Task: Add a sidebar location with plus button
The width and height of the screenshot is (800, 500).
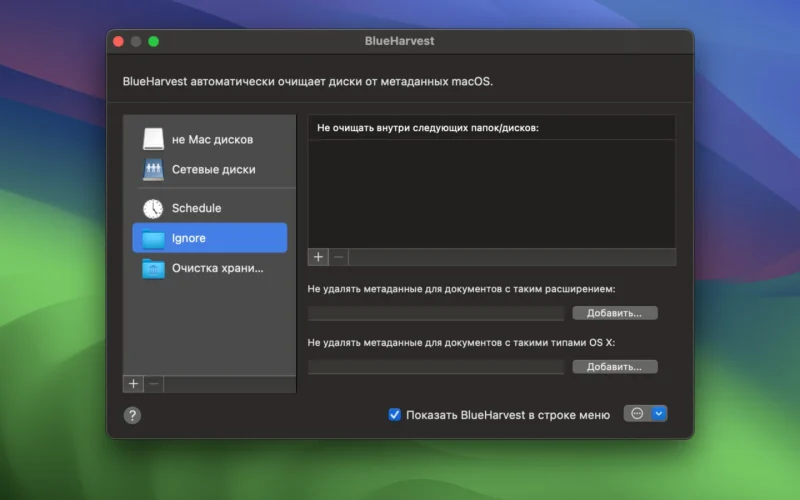Action: (133, 384)
